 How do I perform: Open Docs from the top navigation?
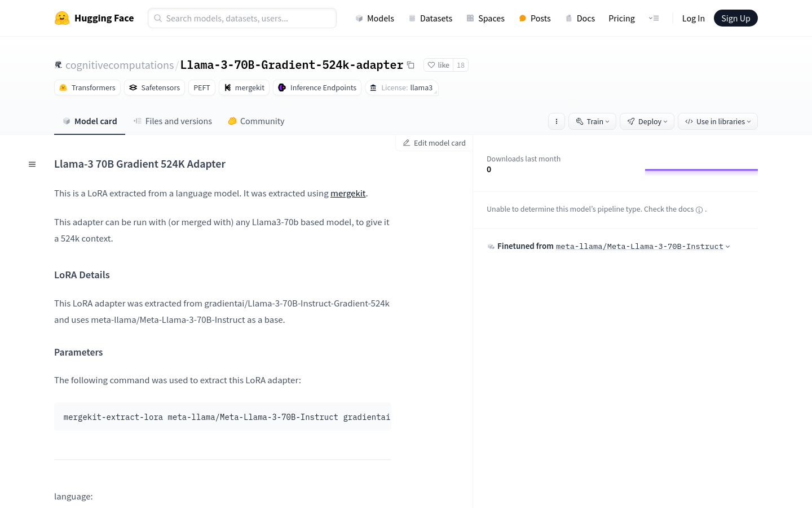click(580, 18)
